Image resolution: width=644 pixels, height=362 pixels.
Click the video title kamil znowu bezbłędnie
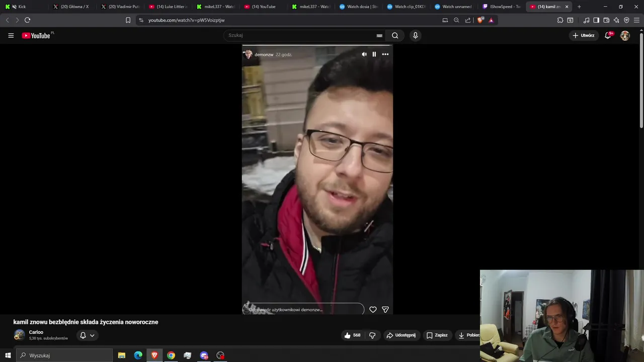(86, 322)
